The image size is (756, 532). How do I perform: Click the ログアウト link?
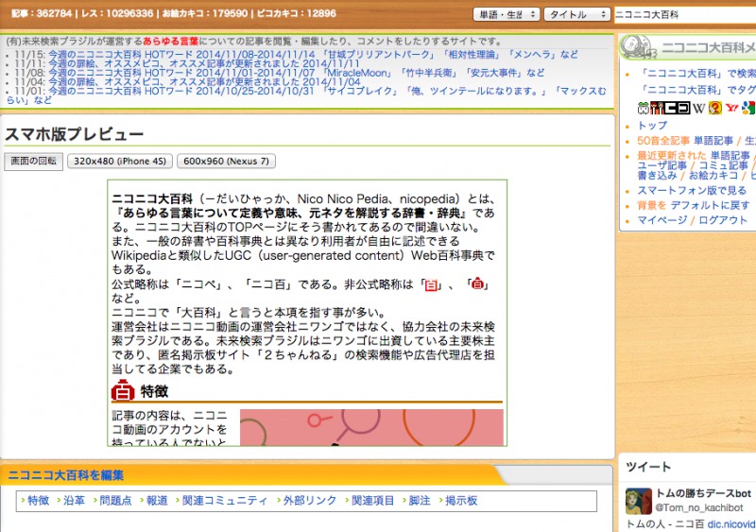pos(723,220)
